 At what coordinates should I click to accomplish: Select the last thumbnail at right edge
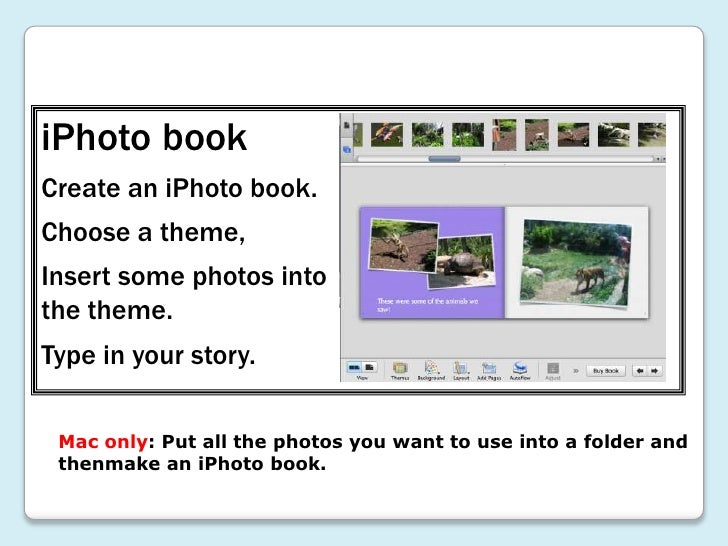tap(652, 135)
